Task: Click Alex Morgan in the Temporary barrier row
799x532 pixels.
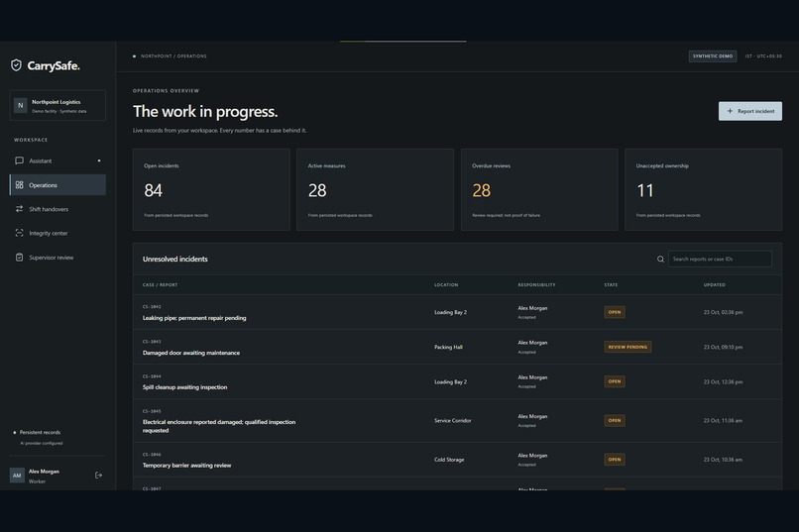Action: click(x=532, y=456)
